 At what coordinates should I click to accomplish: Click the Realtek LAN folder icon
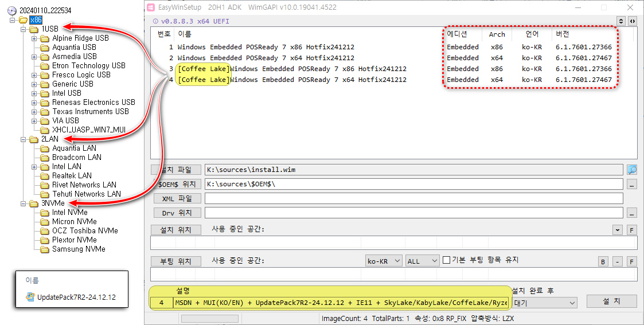pos(45,176)
